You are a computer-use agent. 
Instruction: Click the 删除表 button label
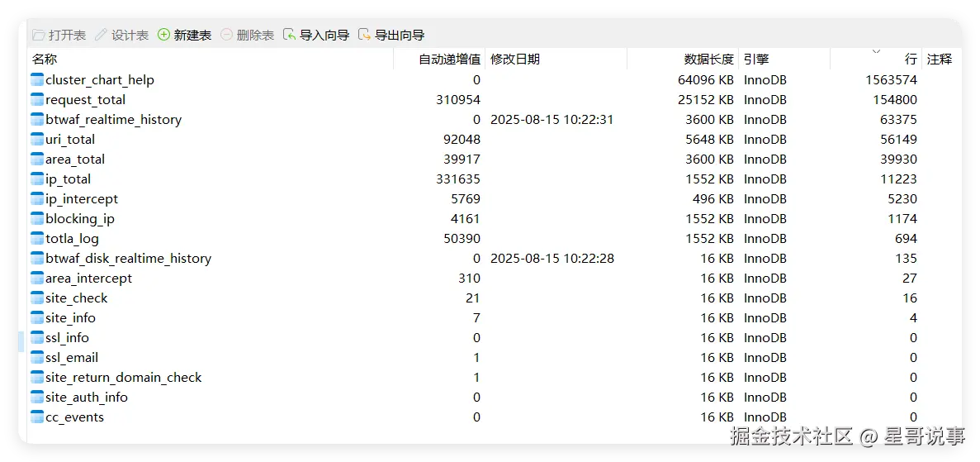pyautogui.click(x=255, y=35)
